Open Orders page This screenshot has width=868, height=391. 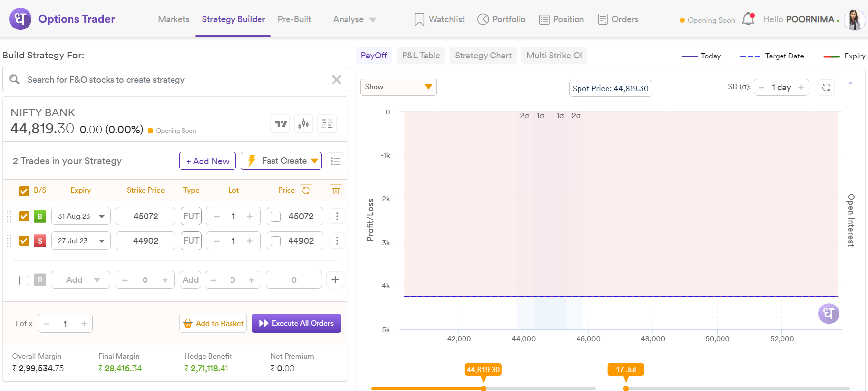618,19
